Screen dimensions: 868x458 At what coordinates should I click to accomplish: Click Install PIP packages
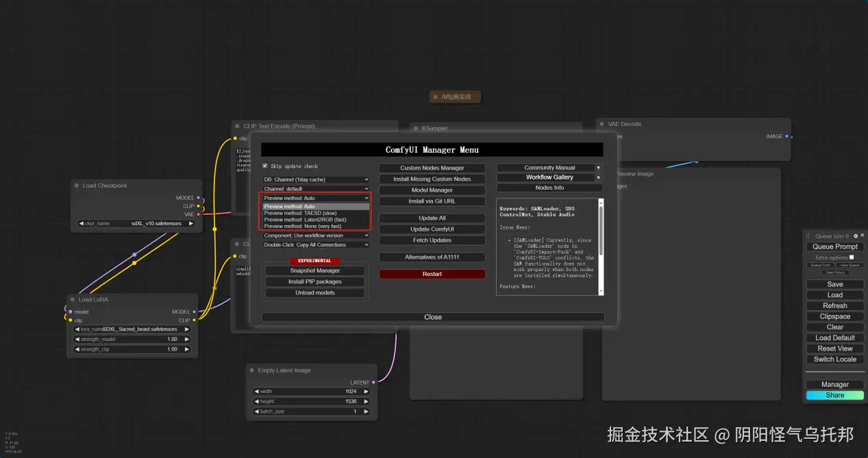tap(315, 281)
